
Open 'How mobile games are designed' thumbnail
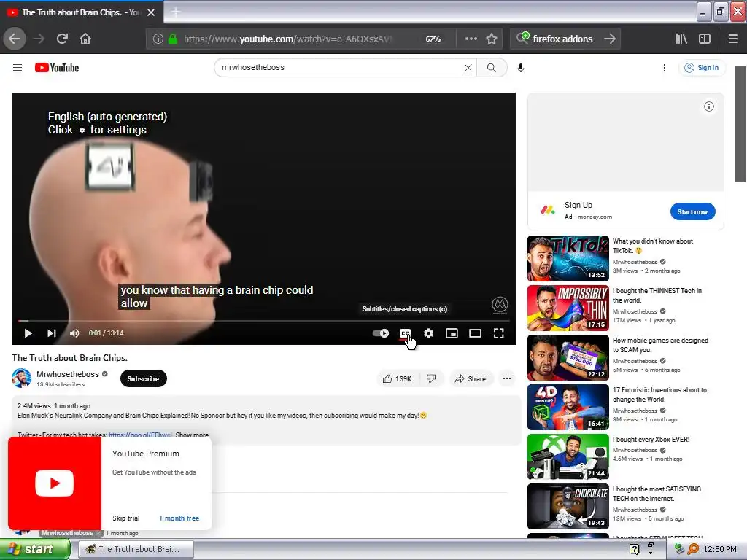[x=568, y=357]
